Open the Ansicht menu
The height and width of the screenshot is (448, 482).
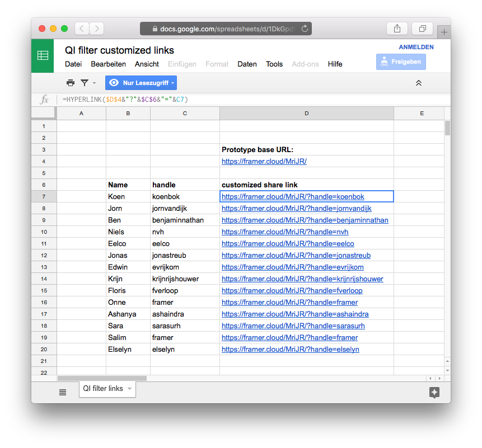(147, 64)
